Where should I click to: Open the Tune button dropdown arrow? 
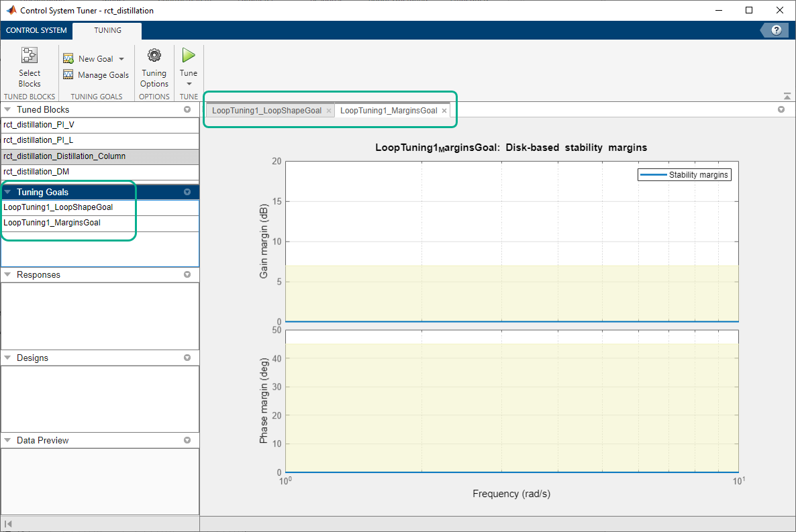point(189,84)
